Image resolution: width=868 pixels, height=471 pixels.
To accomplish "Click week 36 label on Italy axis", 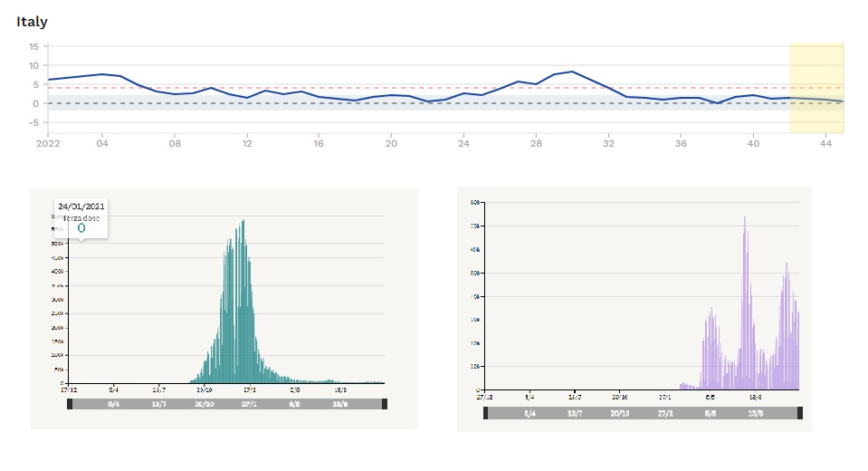I will coord(681,143).
